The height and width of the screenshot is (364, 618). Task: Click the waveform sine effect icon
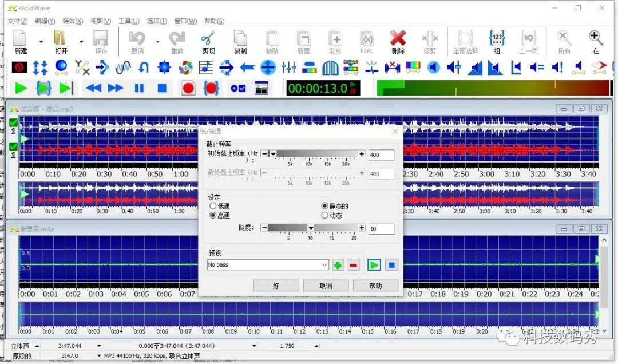(x=123, y=68)
